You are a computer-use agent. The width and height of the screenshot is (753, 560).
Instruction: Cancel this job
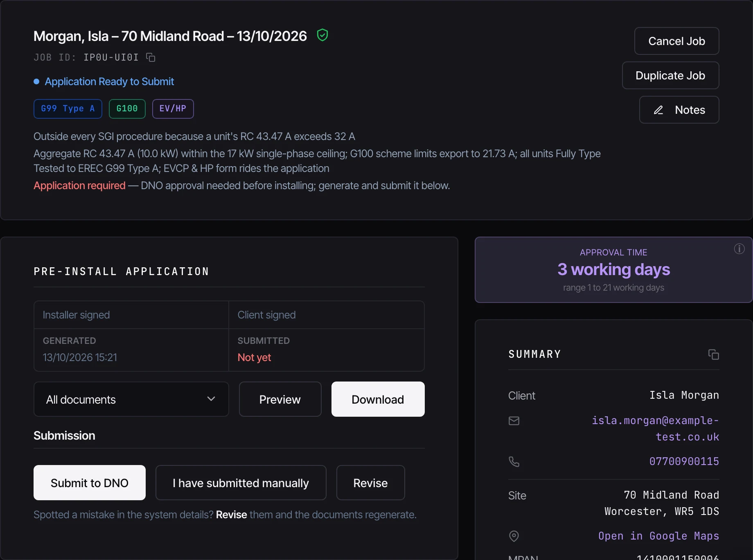pyautogui.click(x=676, y=41)
